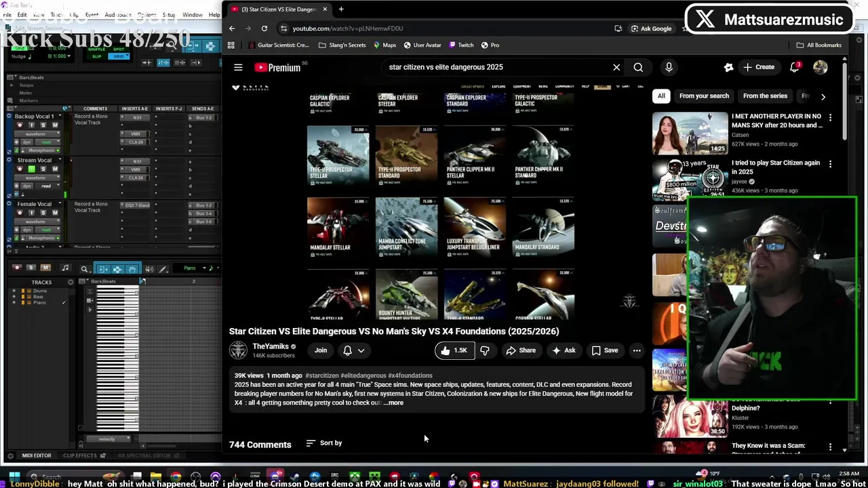This screenshot has height=488, width=868.
Task: Click the YouTube search magnifier button
Action: 638,67
